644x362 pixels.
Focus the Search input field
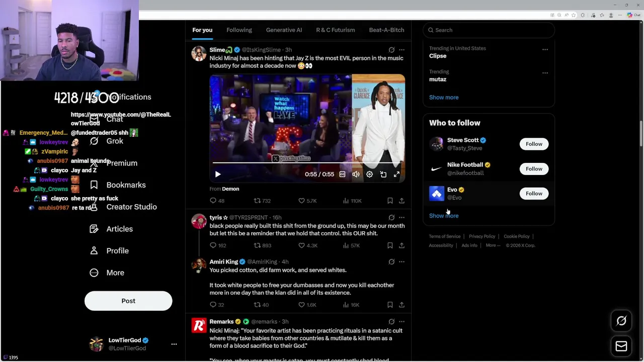tap(489, 30)
